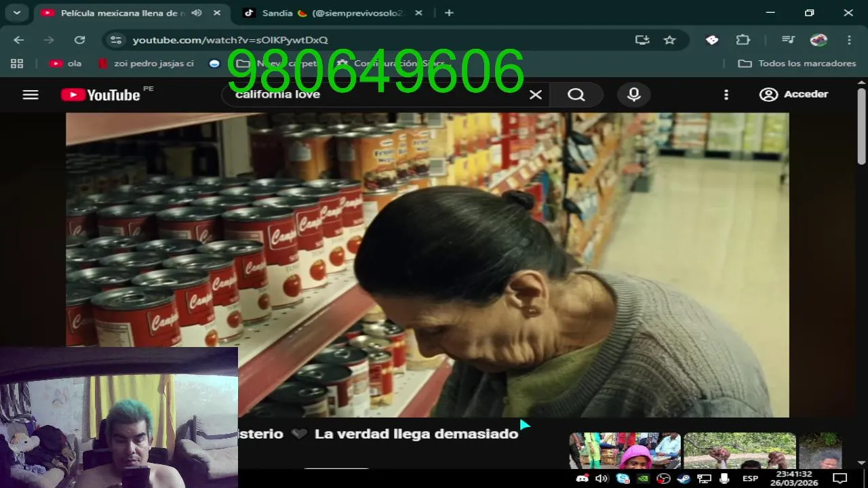
Task: Open the recommended thumbnail with pink hooded person
Action: click(625, 451)
